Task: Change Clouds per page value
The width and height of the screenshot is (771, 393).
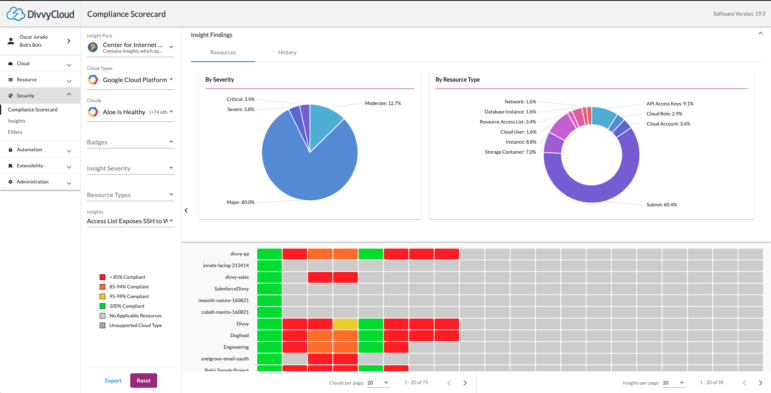Action: tap(378, 383)
